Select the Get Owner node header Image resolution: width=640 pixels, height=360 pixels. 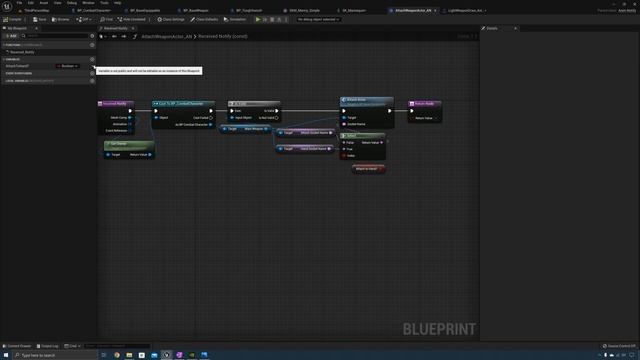(129, 144)
